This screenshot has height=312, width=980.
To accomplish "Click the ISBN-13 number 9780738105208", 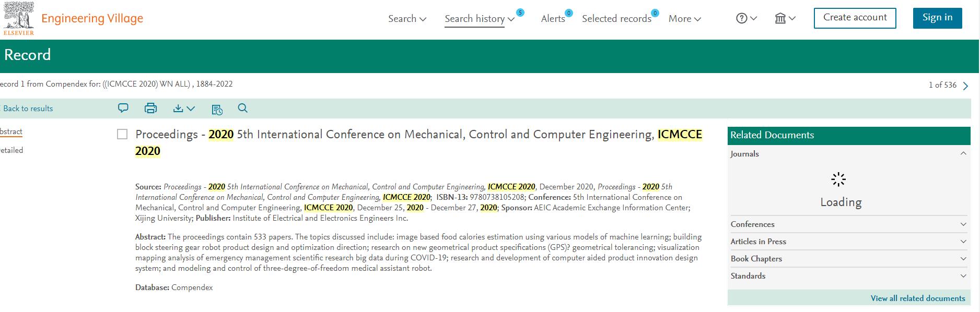I will tap(497, 197).
